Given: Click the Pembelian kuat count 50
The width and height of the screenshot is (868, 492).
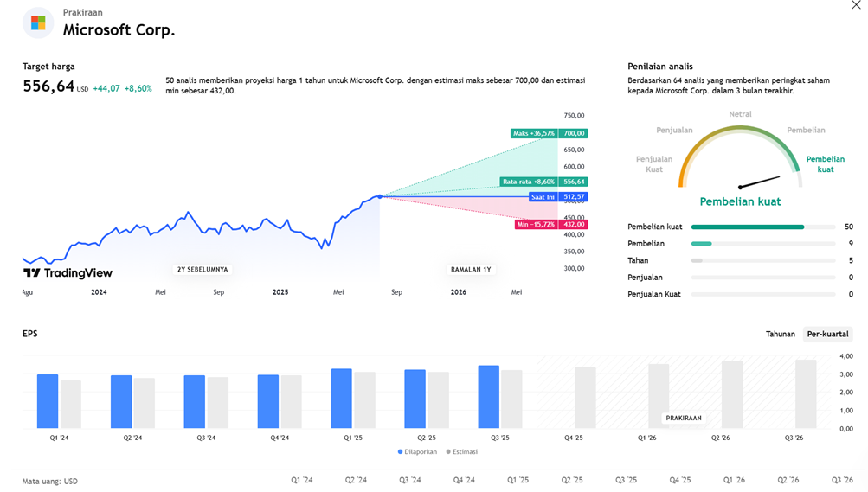Looking at the screenshot, I should pos(849,227).
